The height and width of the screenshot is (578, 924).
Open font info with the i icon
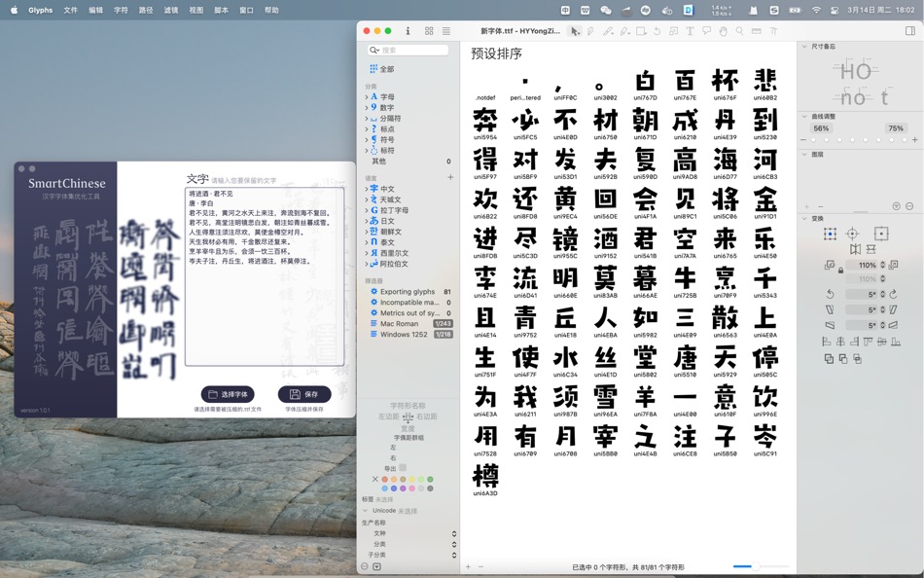tap(408, 31)
